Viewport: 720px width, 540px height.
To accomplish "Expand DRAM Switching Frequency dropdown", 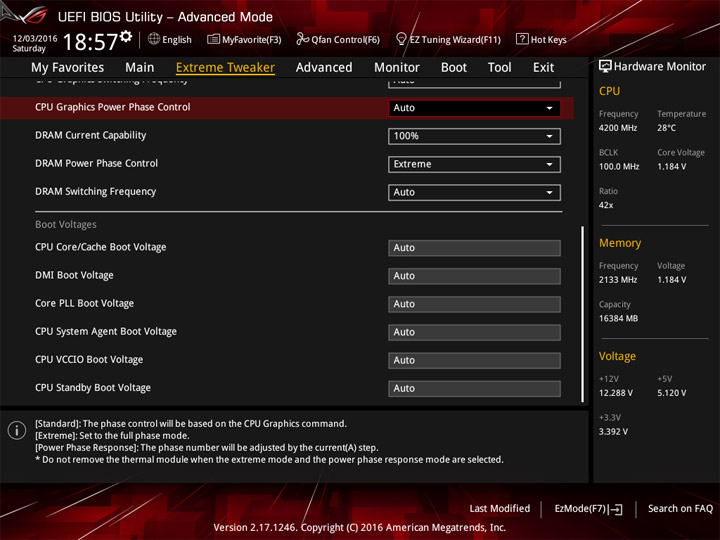I will point(474,192).
